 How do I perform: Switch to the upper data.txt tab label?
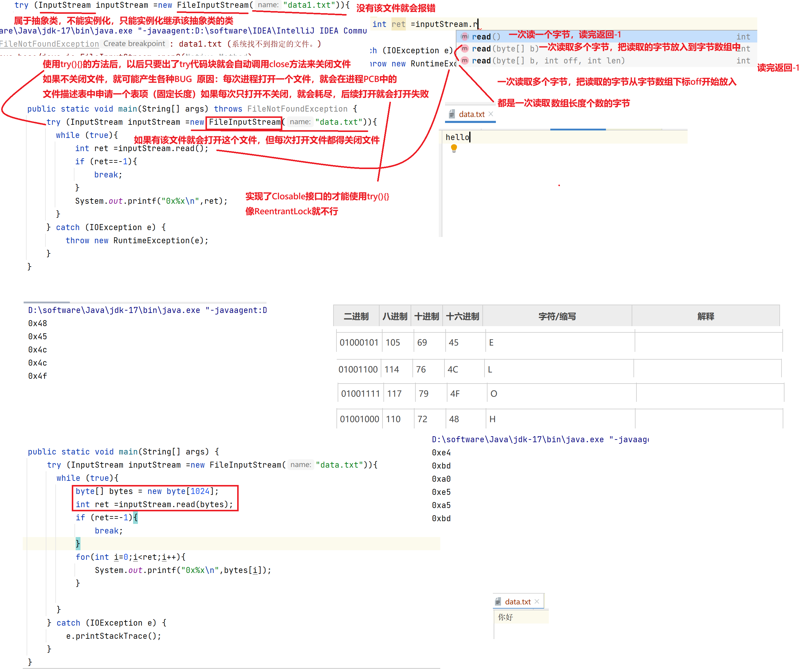pos(471,115)
